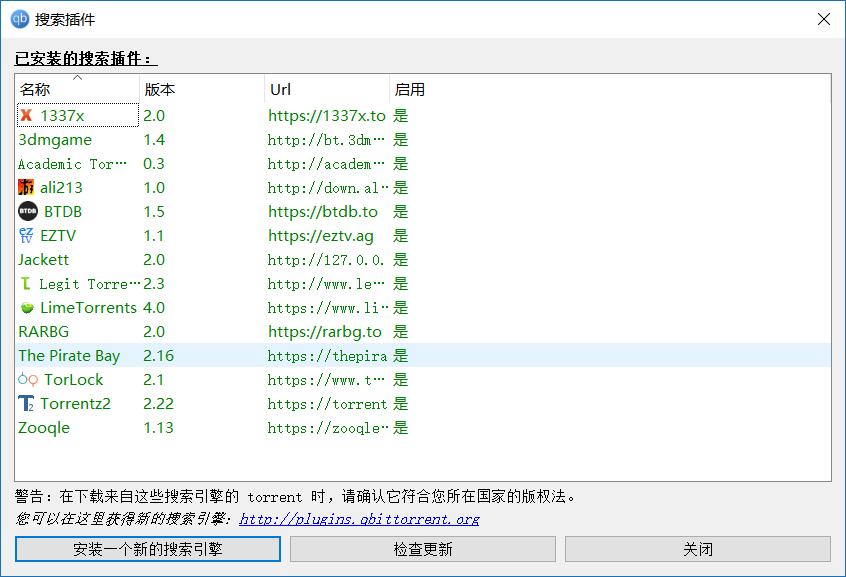Viewport: 846px width, 577px height.
Task: Click the ali213 plugin icon
Action: coord(26,187)
